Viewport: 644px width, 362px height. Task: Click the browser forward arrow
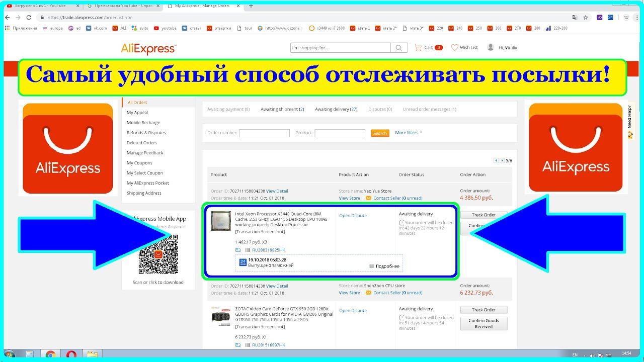[x=18, y=17]
